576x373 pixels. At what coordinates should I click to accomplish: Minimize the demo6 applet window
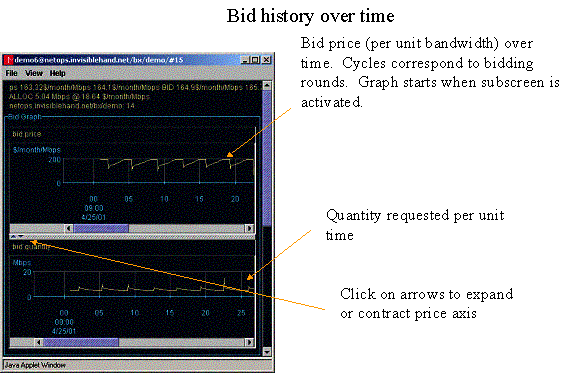(x=246, y=60)
